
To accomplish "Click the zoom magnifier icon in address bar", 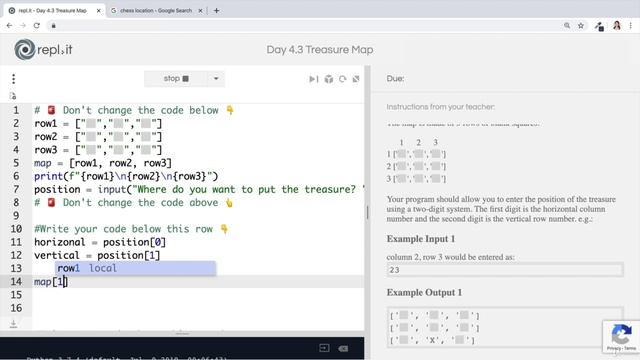I will click(567, 26).
